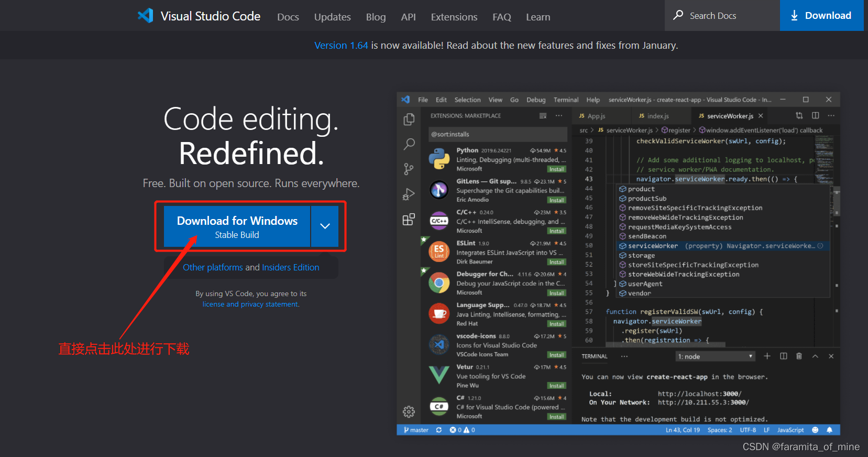Open the API navigation item
868x457 pixels.
409,17
